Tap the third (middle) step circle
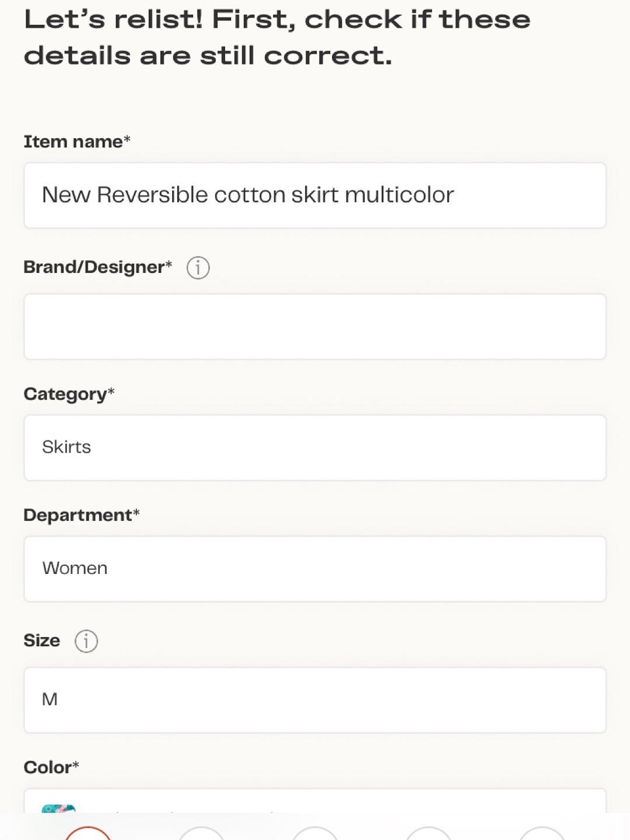The width and height of the screenshot is (630, 840). click(x=315, y=833)
